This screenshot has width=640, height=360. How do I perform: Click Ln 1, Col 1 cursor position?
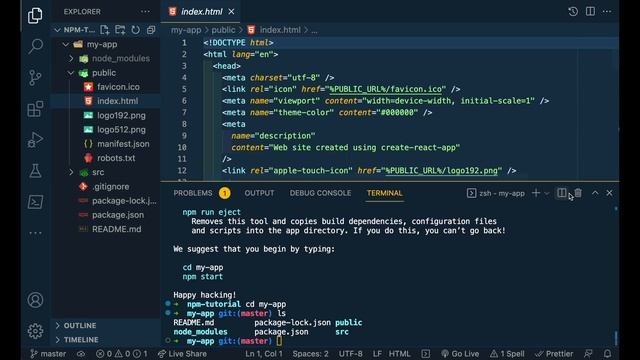tap(264, 354)
